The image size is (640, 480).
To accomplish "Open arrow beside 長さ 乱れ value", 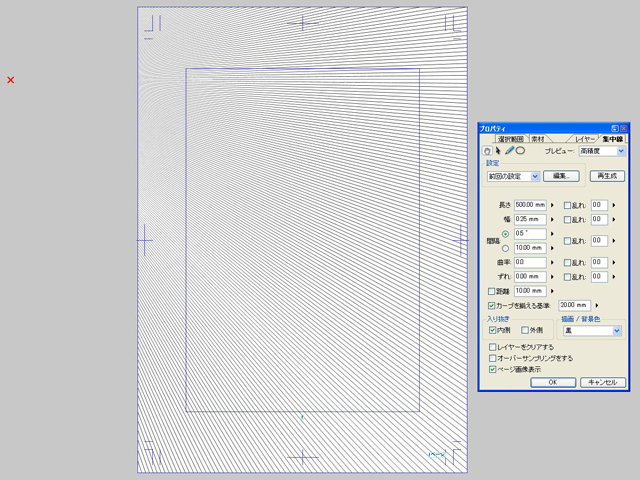I will click(x=613, y=205).
